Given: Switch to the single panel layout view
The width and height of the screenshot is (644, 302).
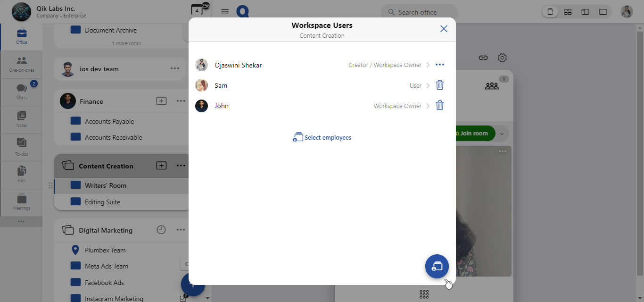Looking at the screenshot, I should click(x=603, y=12).
